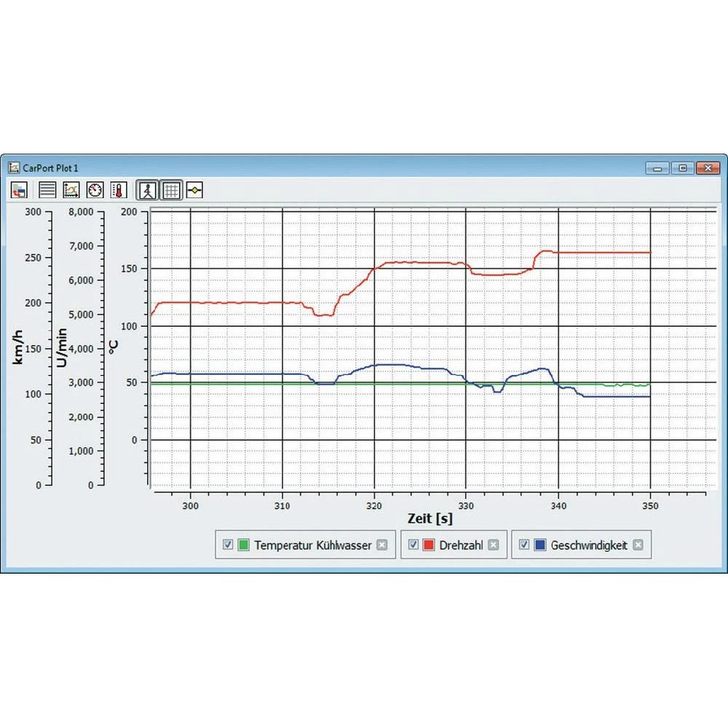Click the red Drehzahl color swatch

pos(430,545)
